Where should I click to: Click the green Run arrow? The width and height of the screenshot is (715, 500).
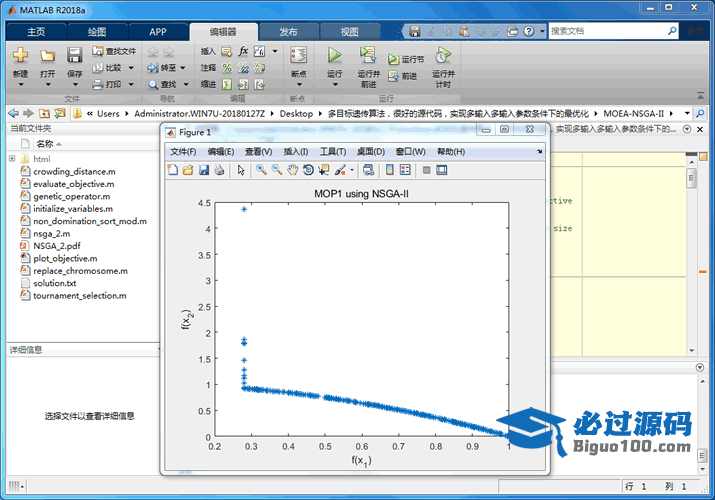tap(335, 55)
